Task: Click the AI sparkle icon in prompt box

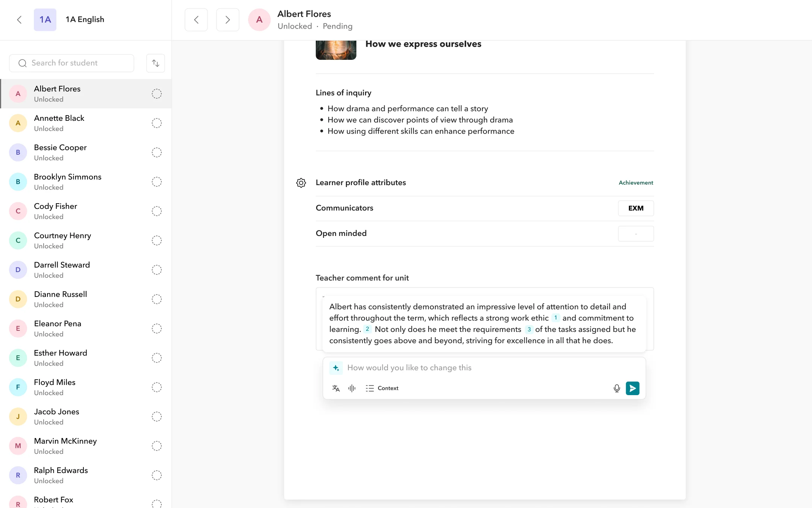Action: coord(336,368)
